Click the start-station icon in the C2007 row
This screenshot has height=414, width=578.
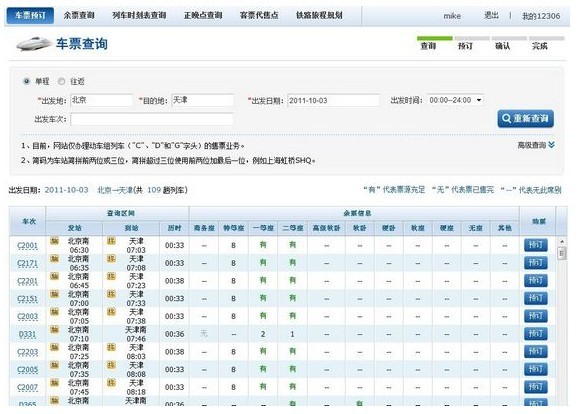click(x=55, y=383)
